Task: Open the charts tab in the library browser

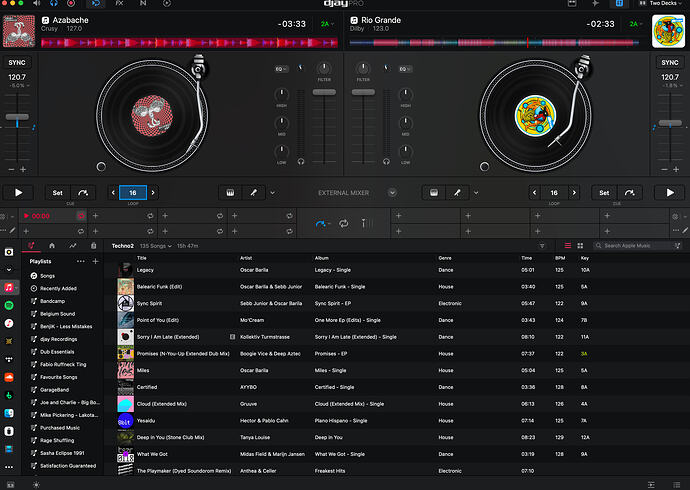Action: coord(73,245)
